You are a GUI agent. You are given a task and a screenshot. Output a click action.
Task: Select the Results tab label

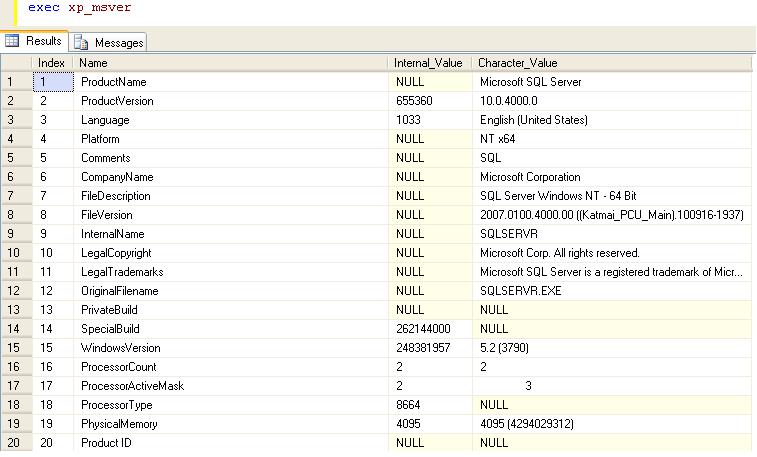point(43,41)
